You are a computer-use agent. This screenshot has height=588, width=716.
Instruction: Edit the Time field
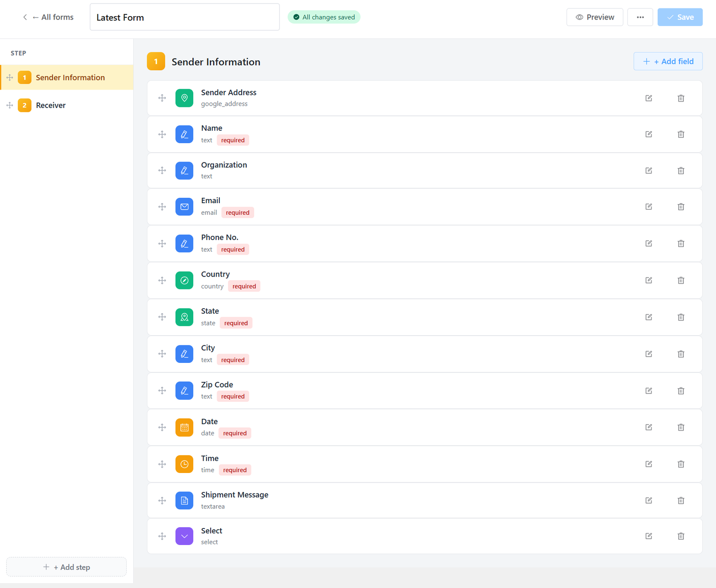[648, 464]
